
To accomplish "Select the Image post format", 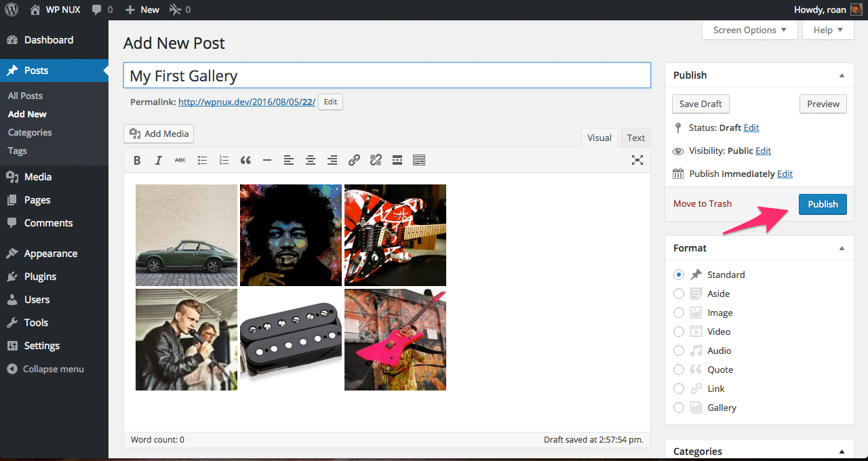I will pos(679,313).
